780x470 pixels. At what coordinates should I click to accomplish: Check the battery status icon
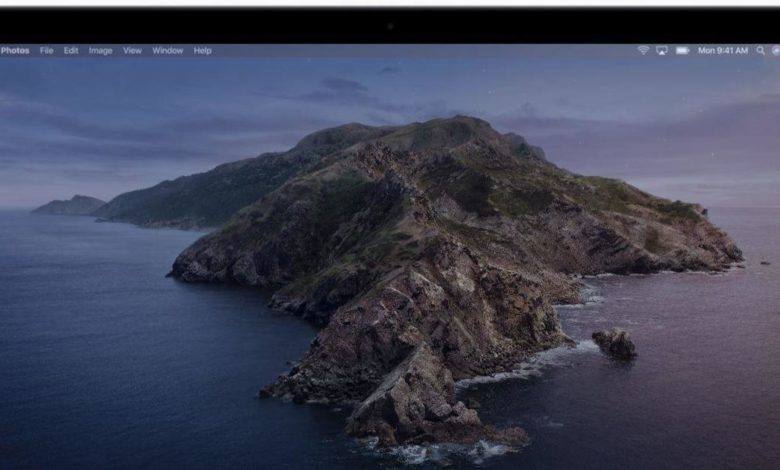tap(682, 51)
